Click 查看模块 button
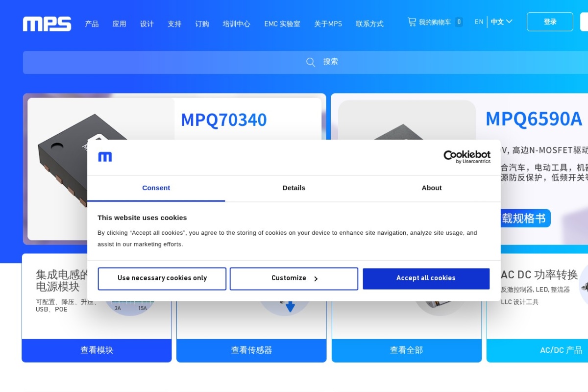Viewport: 588px width, 392px height. pos(97,350)
